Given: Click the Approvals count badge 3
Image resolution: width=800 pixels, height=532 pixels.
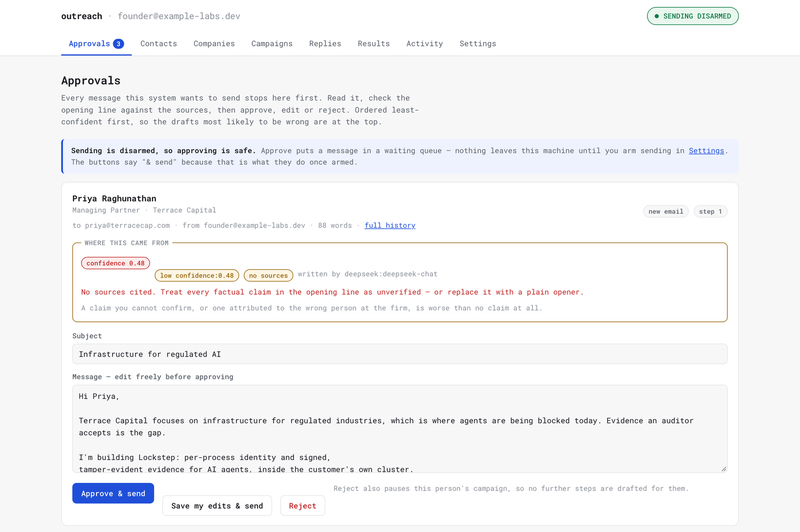Looking at the screenshot, I should click(x=118, y=44).
